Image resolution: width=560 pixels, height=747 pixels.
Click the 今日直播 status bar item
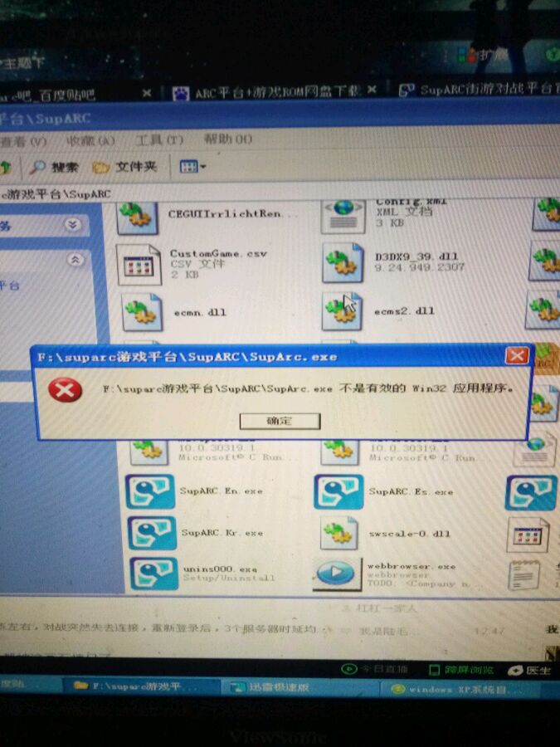(x=375, y=669)
